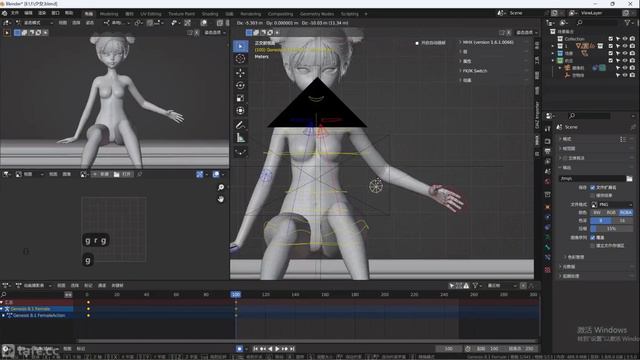Select the Breakdowner pose tool

(240, 152)
